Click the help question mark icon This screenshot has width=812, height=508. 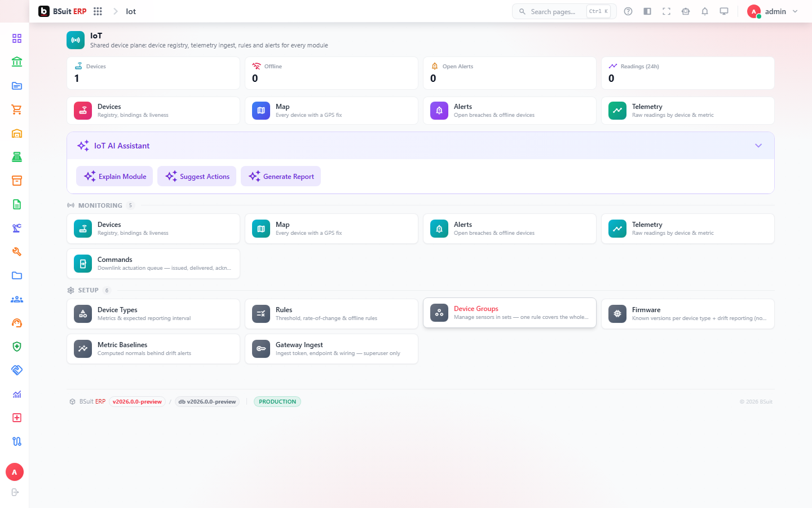tap(628, 11)
